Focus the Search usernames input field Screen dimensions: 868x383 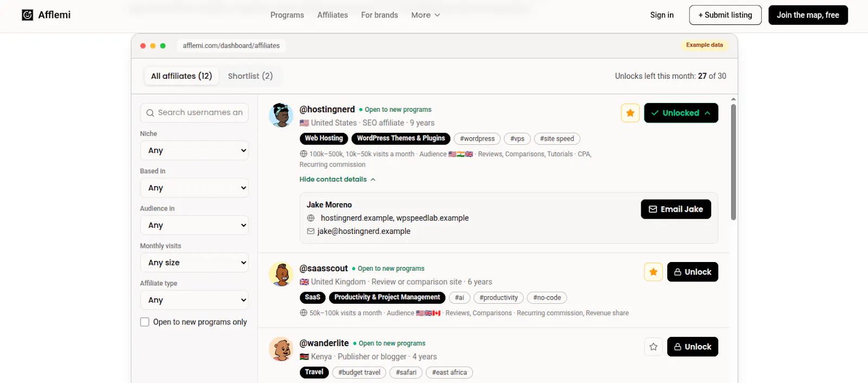coord(194,113)
